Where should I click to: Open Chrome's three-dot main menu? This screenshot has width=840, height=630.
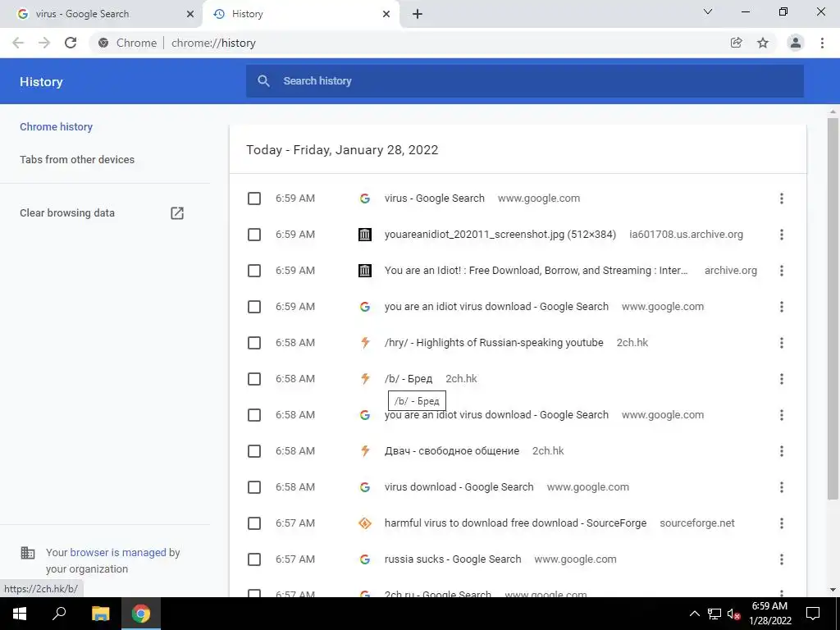(x=822, y=43)
